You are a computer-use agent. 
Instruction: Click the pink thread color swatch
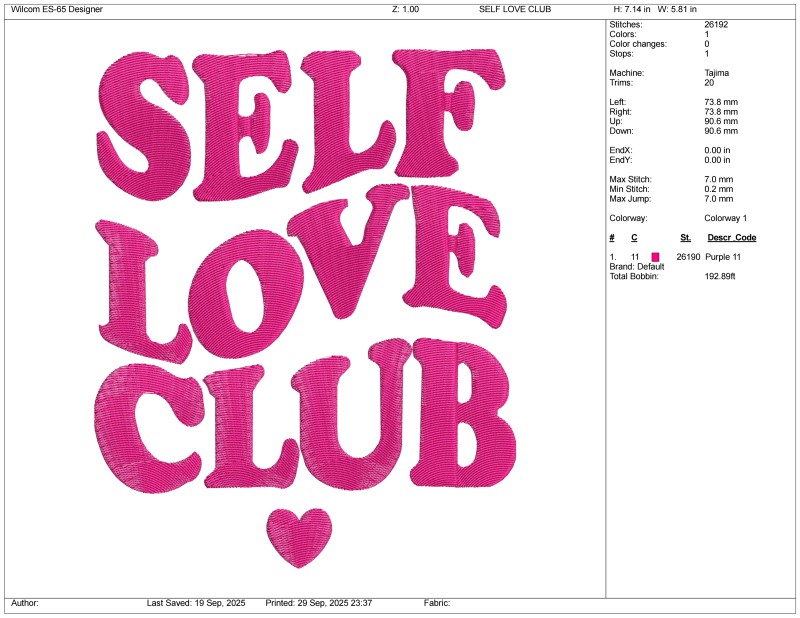(655, 257)
